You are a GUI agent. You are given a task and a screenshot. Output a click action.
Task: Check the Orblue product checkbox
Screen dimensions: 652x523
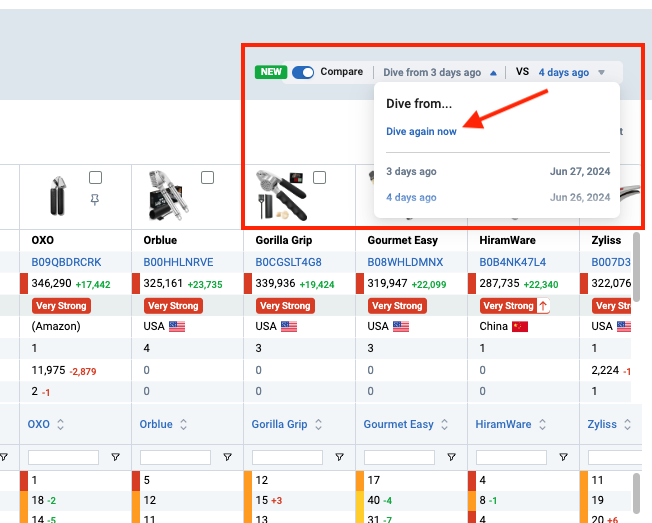tap(207, 178)
